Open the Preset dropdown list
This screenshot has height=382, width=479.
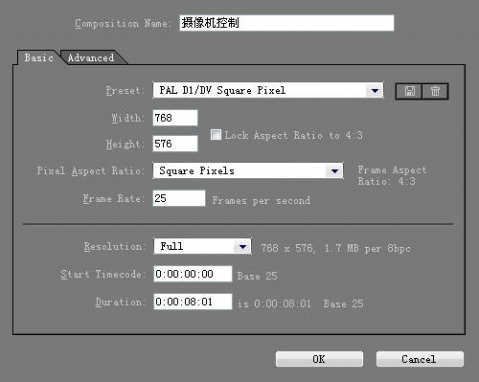click(x=268, y=90)
